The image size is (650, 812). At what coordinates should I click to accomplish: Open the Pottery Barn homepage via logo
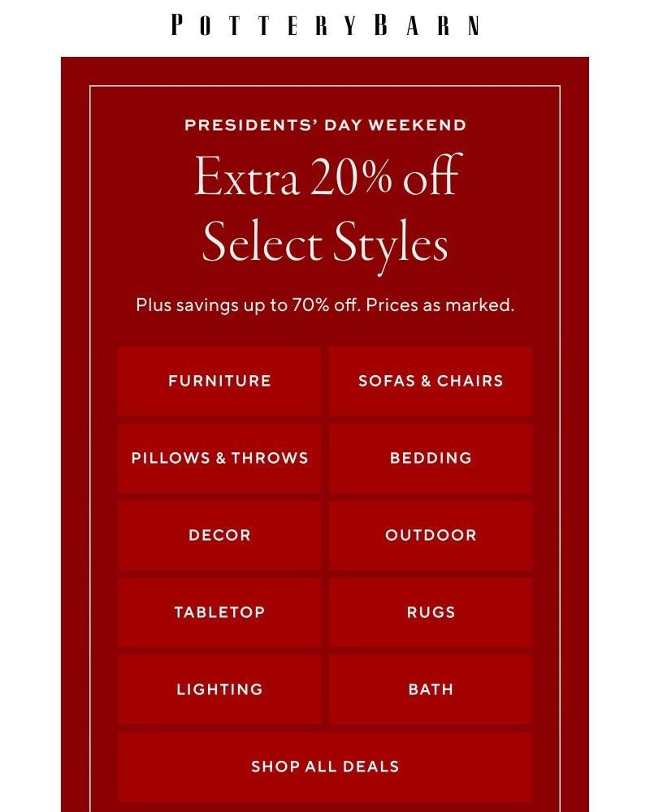click(324, 27)
